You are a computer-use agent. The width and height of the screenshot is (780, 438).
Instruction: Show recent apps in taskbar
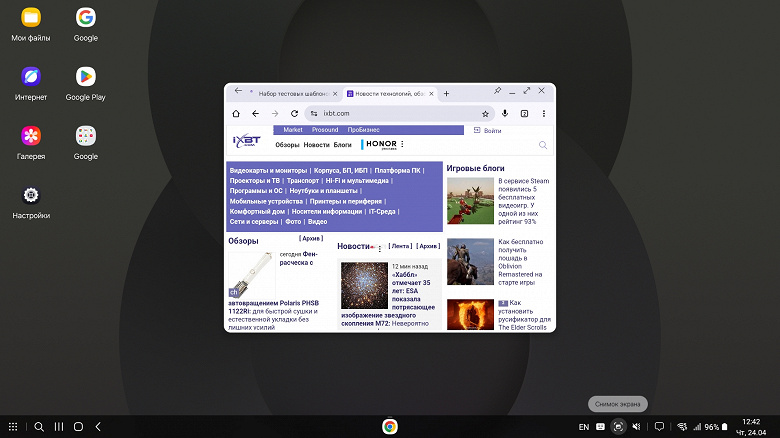pos(59,427)
